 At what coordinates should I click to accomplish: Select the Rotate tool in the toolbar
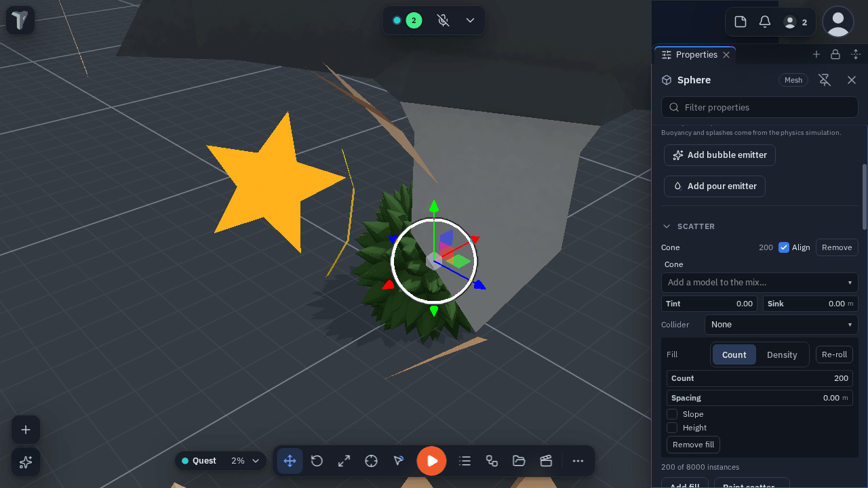(317, 461)
